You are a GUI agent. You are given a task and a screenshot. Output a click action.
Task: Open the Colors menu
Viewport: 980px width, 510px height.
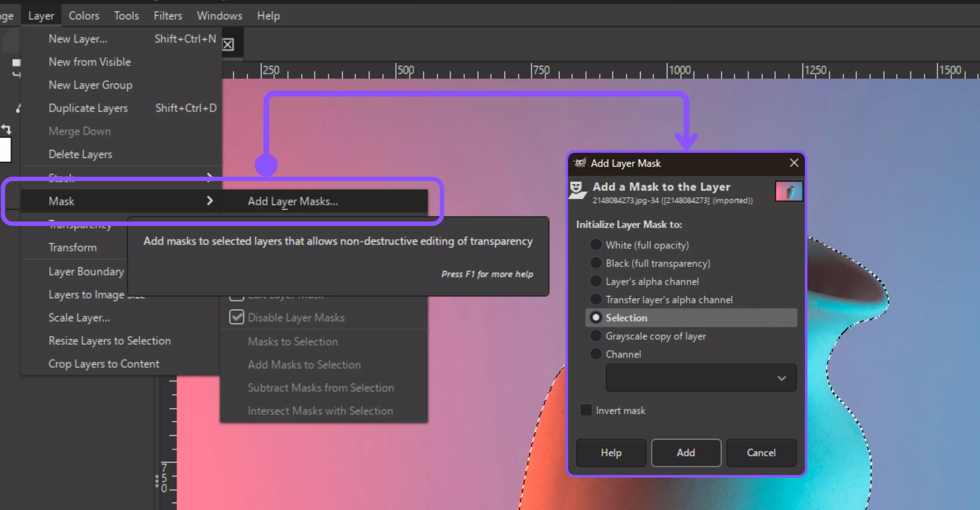(x=84, y=16)
